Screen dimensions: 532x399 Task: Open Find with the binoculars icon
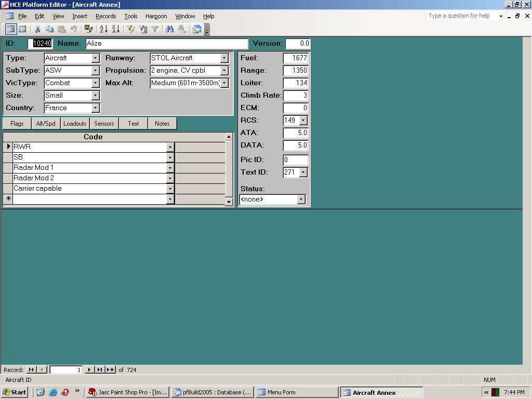coord(169,29)
